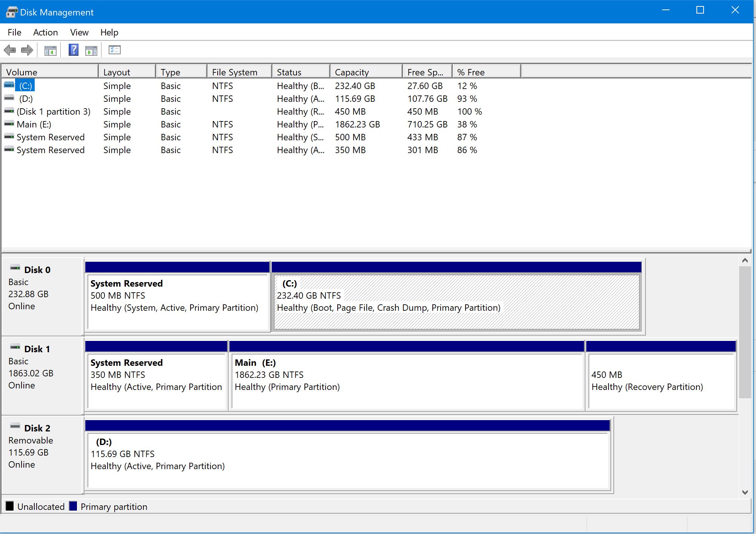Select Disk 0 System Reserved 500 MB partition
This screenshot has width=756, height=534.
coord(177,296)
